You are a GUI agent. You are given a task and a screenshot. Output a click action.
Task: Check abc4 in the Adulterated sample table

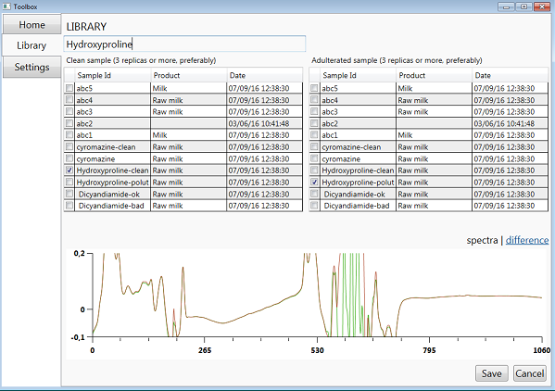click(314, 100)
